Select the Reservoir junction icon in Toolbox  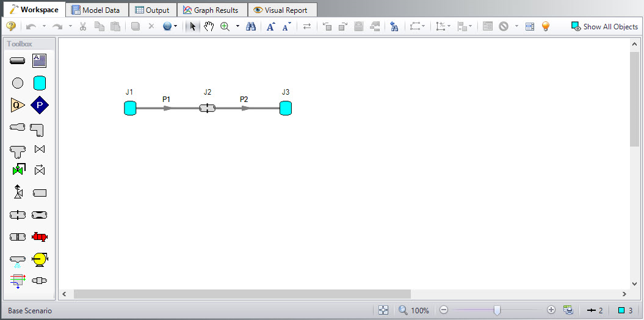point(40,83)
